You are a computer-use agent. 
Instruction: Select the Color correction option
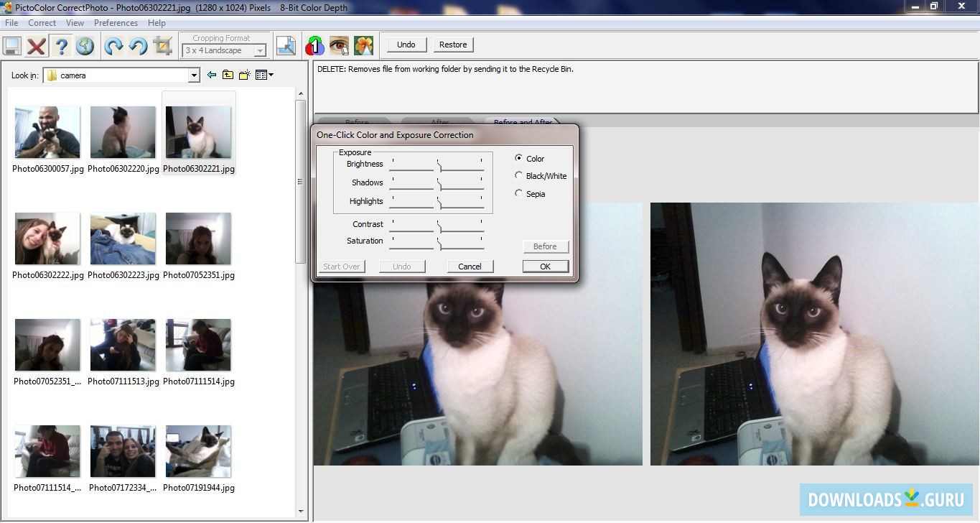pos(519,158)
